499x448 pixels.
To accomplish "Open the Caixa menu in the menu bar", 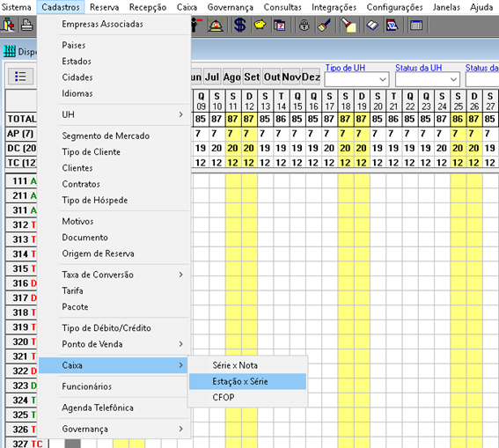I will point(187,7).
